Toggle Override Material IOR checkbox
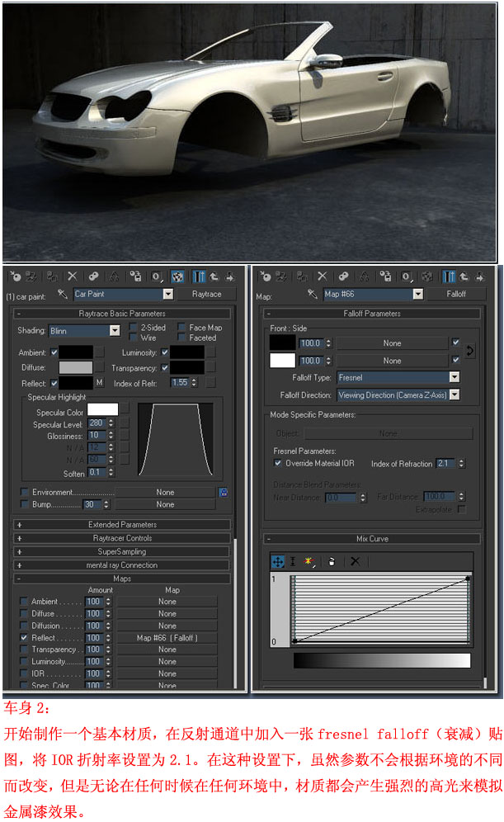 pyautogui.click(x=278, y=464)
